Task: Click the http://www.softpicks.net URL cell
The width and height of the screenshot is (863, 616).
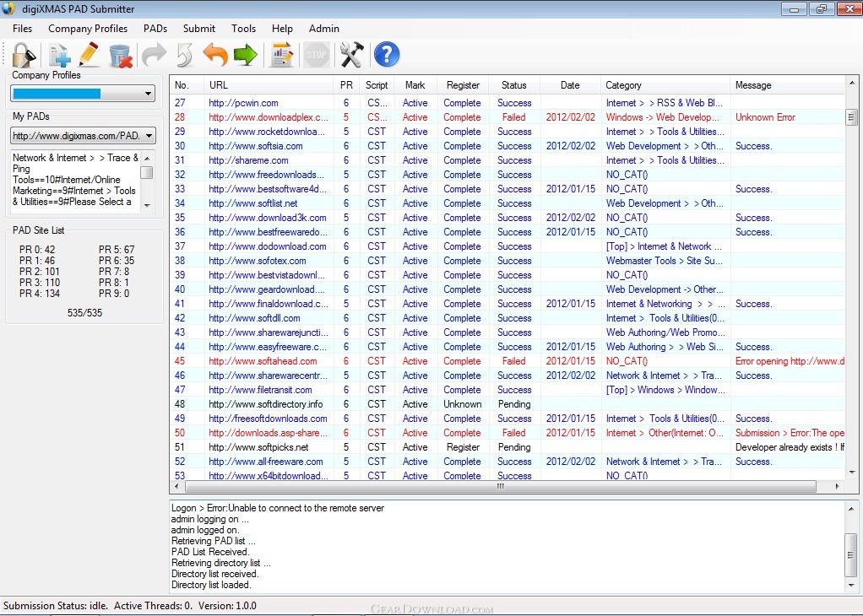Action: 258,447
